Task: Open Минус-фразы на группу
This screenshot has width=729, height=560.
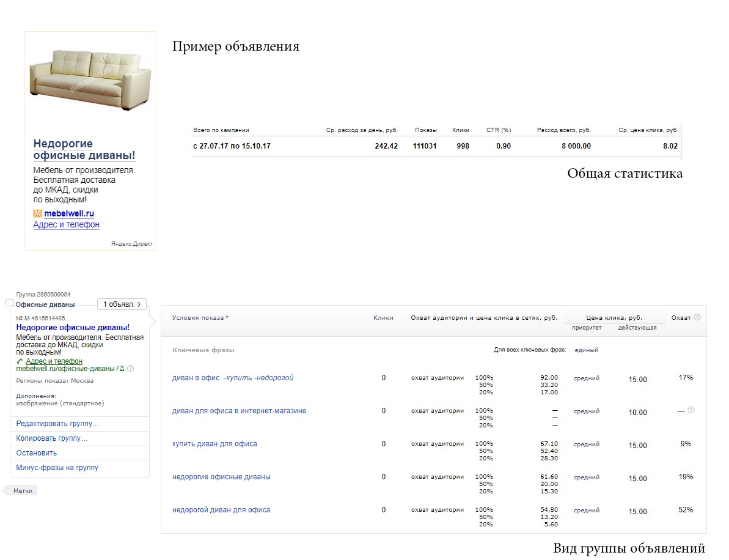Action: pos(57,468)
